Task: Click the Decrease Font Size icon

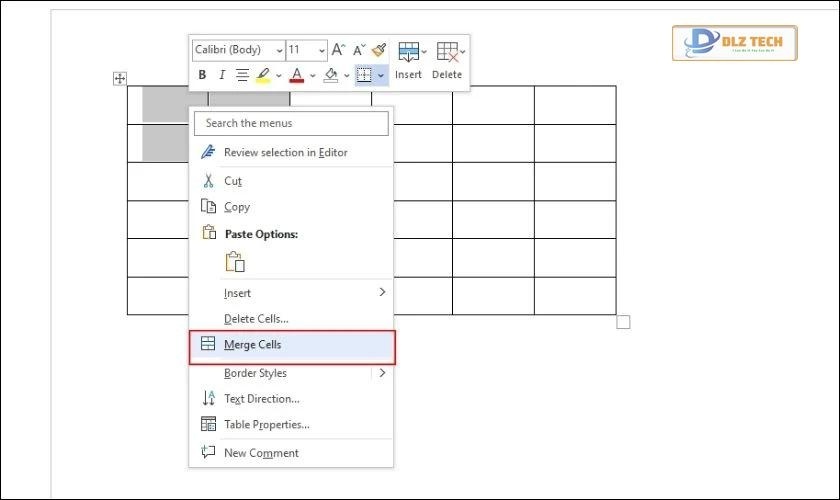Action: 358,49
